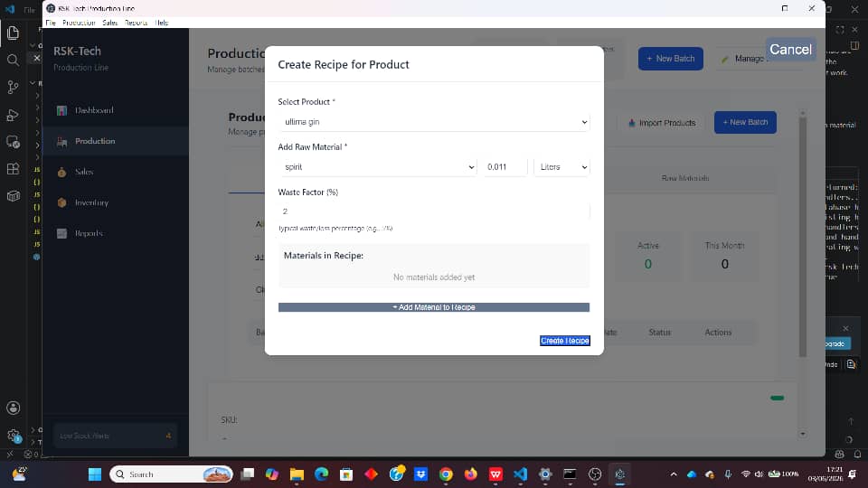This screenshot has height=488, width=868.
Task: Open VS Code Source Control icon
Action: point(13,87)
